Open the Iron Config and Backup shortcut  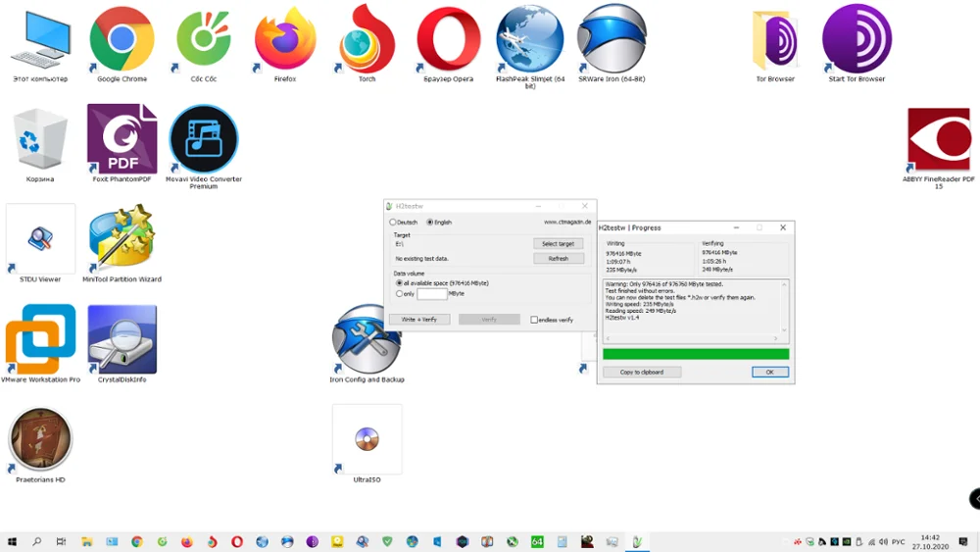[x=367, y=344]
